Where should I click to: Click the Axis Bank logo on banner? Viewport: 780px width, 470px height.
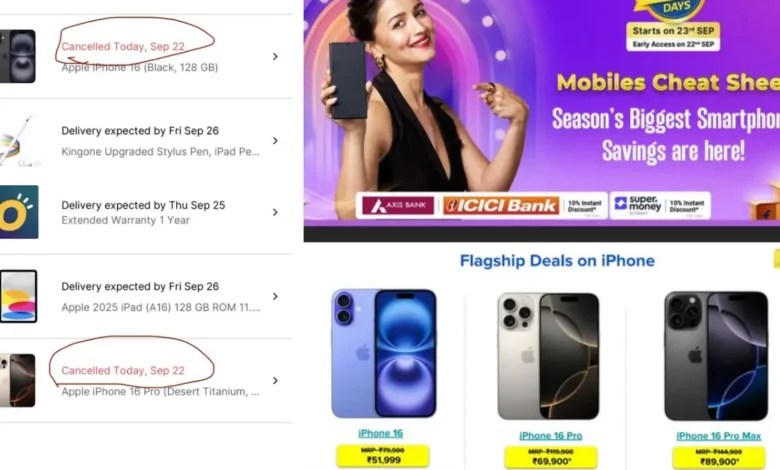[x=398, y=205]
